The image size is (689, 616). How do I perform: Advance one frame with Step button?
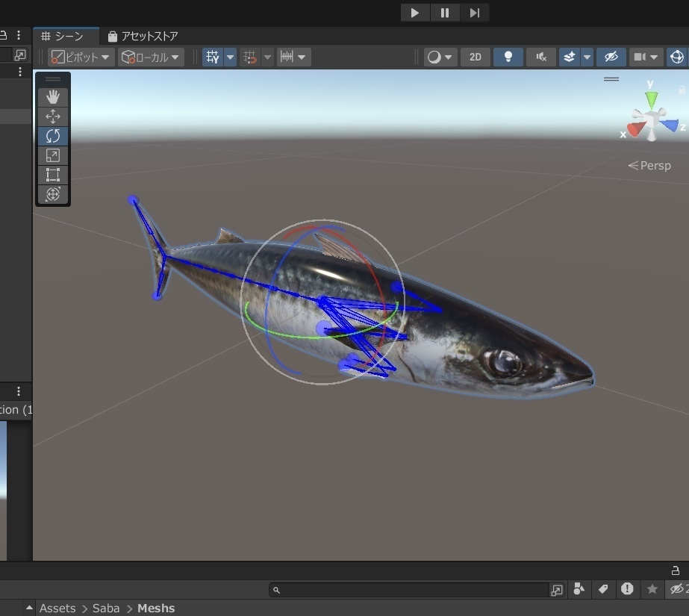point(475,13)
